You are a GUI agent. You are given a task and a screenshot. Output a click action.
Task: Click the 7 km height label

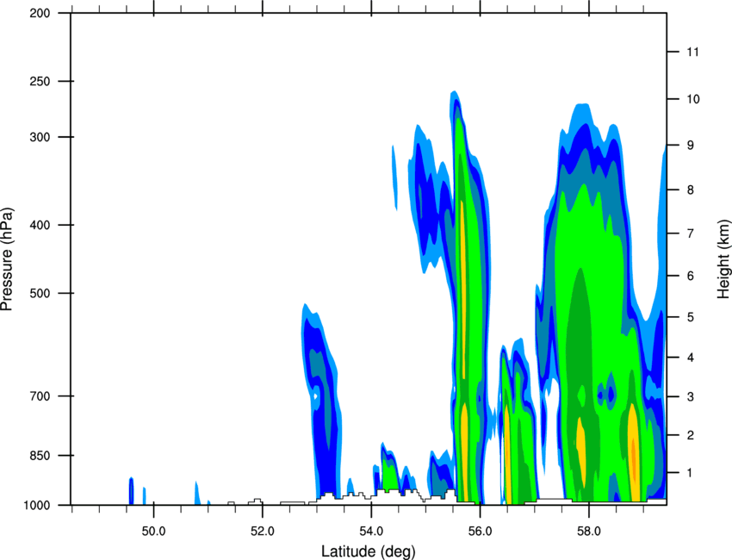[691, 233]
